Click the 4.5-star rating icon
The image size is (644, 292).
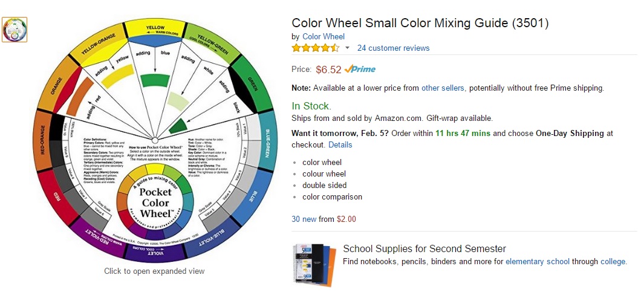click(315, 48)
